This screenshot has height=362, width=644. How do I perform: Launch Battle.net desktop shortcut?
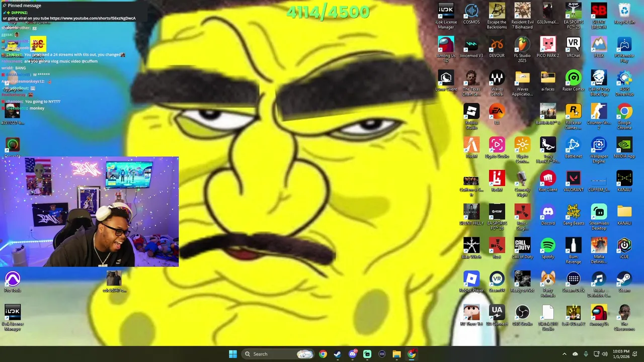pos(574,148)
